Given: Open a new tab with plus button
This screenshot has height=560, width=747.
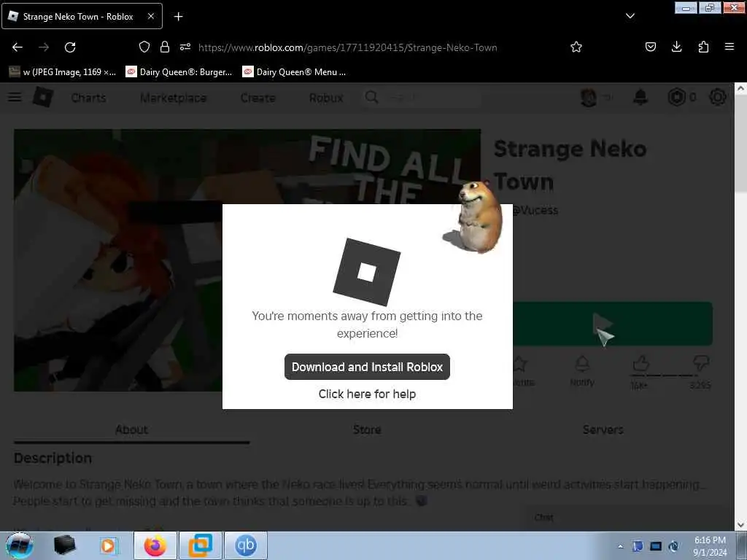Looking at the screenshot, I should click(x=178, y=17).
